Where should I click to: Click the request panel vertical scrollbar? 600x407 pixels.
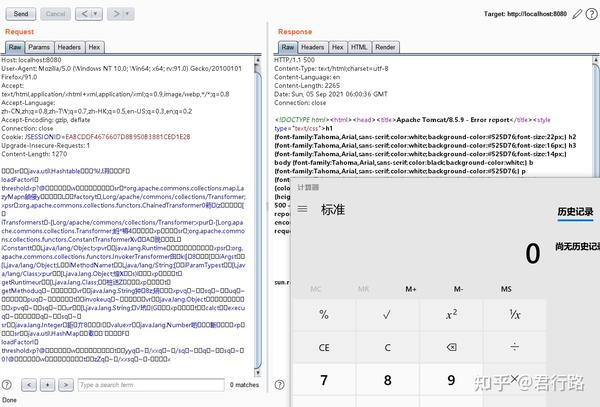coord(258,218)
